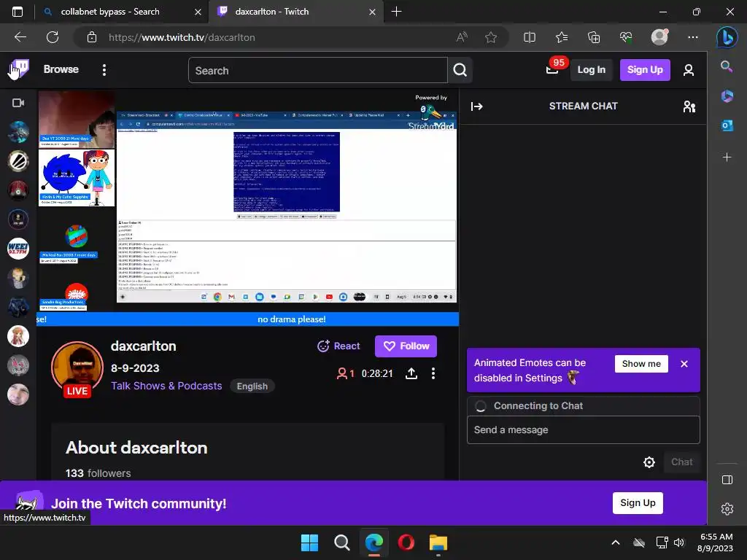
Task: Click the share upload icon
Action: click(411, 373)
